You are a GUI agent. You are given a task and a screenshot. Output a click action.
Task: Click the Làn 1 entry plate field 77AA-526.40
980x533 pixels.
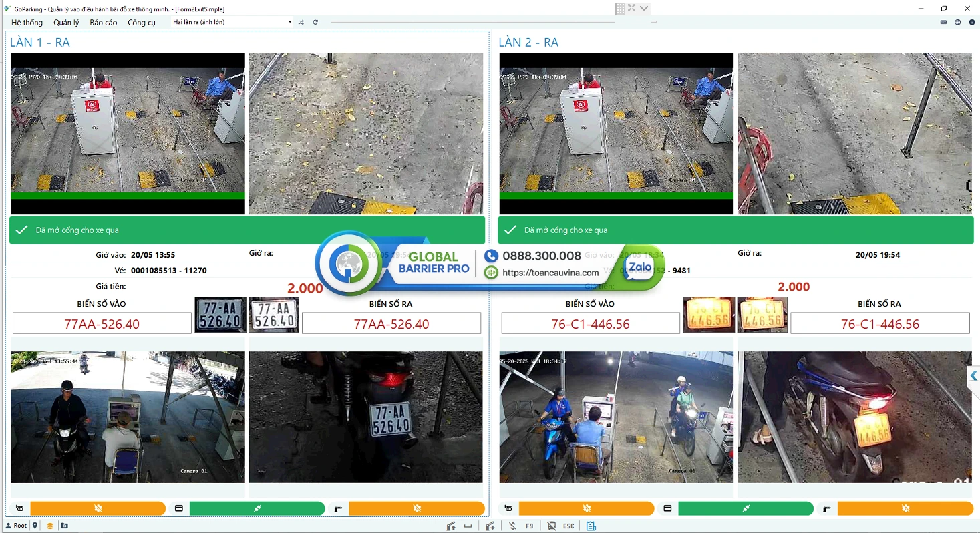[x=102, y=324]
